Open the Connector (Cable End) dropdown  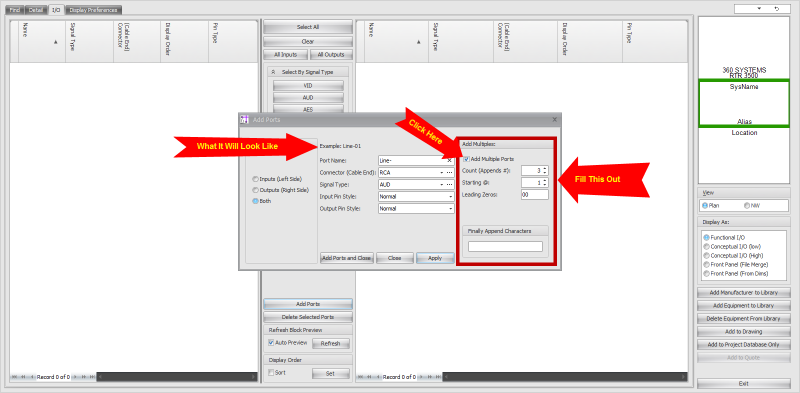[442, 173]
